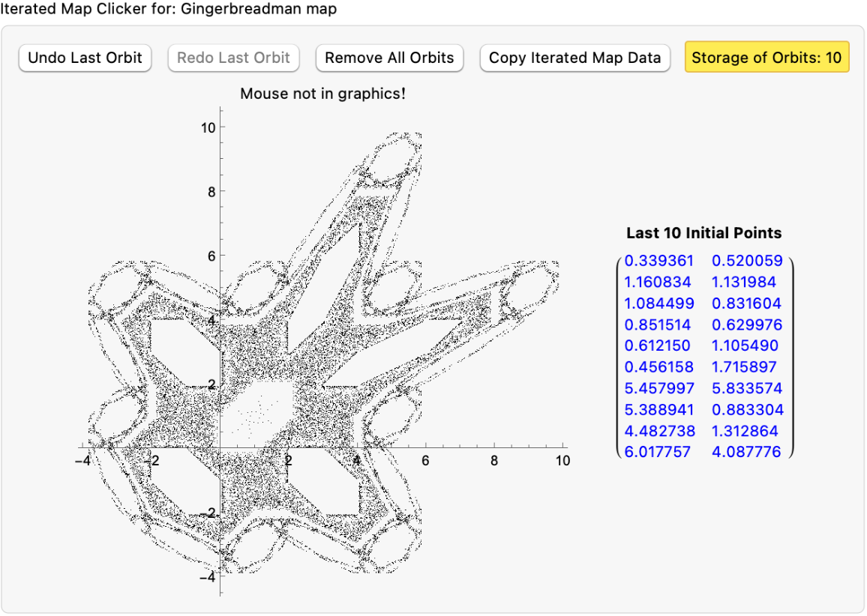Copy the iterated map data
This screenshot has height=616, width=867.
point(574,58)
